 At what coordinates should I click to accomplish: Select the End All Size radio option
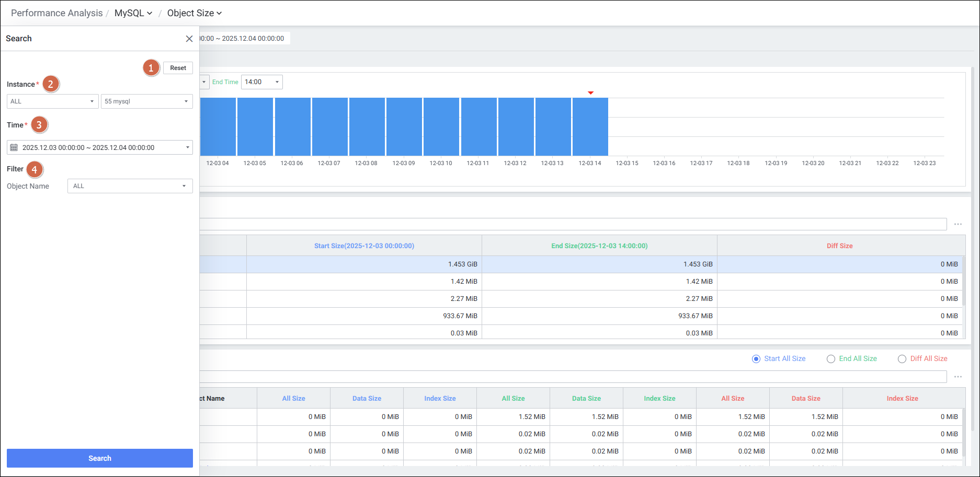pos(831,359)
